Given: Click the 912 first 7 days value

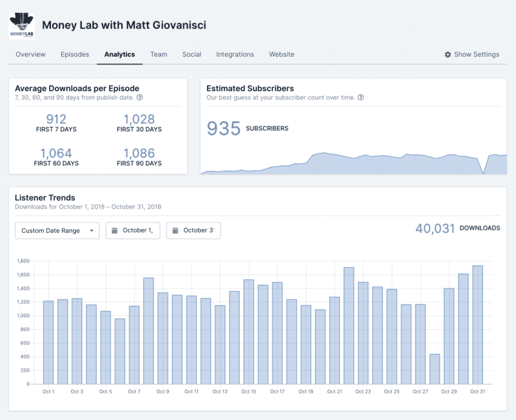Looking at the screenshot, I should 56,119.
